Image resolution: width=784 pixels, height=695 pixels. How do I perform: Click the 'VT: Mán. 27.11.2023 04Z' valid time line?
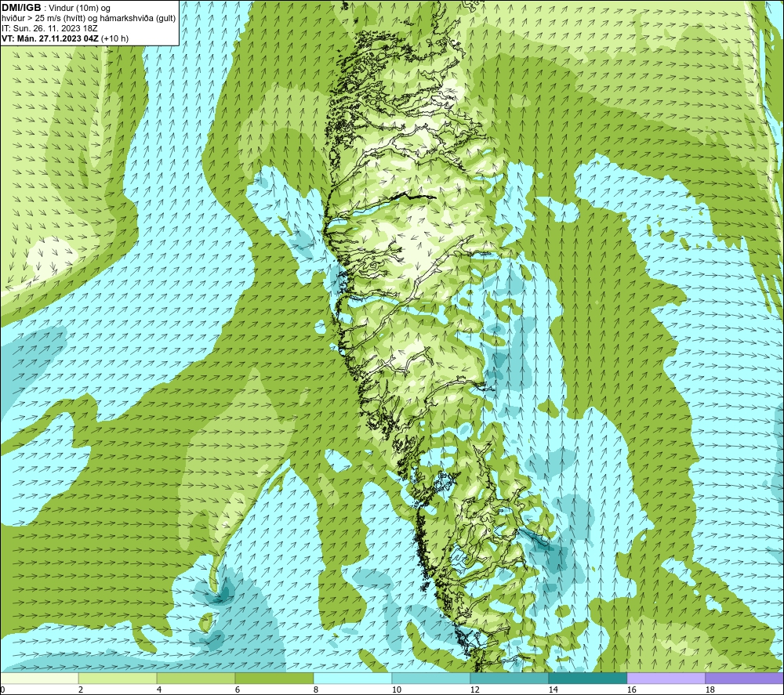coord(65,38)
